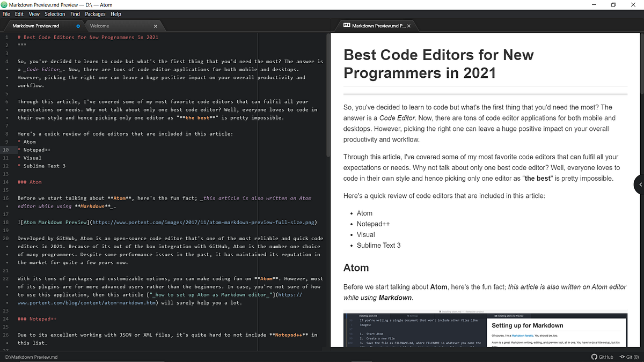This screenshot has height=362, width=644.
Task: Click the Atom logo in the title bar
Action: point(5,5)
